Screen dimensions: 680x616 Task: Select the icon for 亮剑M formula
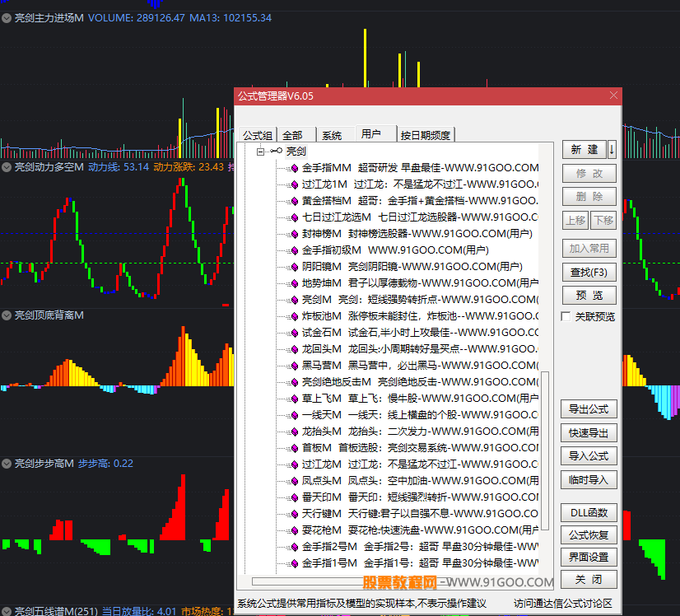[x=293, y=300]
